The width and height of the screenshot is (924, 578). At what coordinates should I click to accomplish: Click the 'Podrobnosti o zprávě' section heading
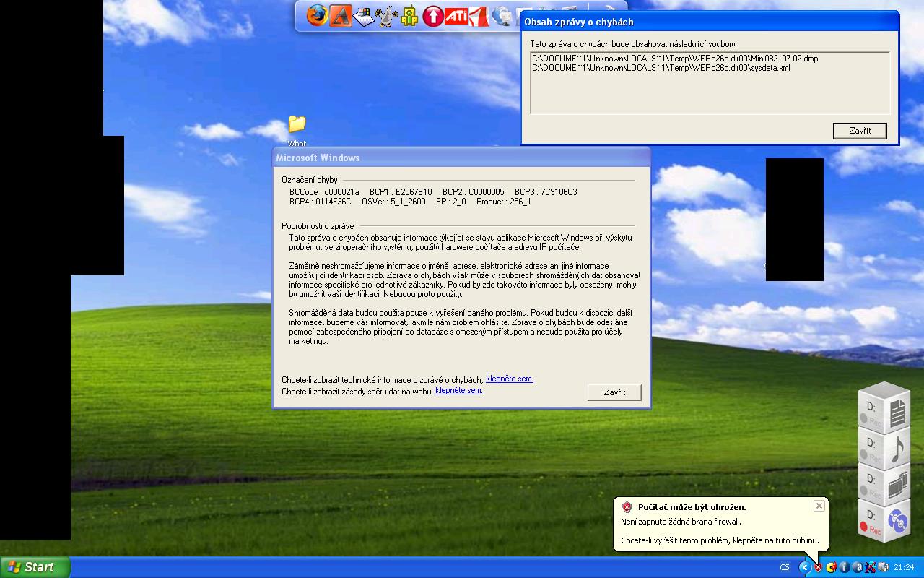(x=318, y=226)
